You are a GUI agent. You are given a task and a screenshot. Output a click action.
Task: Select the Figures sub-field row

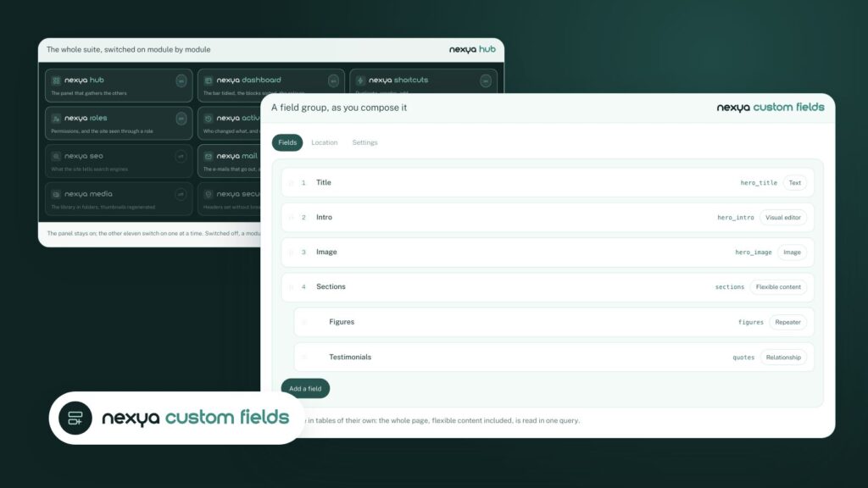tap(554, 322)
